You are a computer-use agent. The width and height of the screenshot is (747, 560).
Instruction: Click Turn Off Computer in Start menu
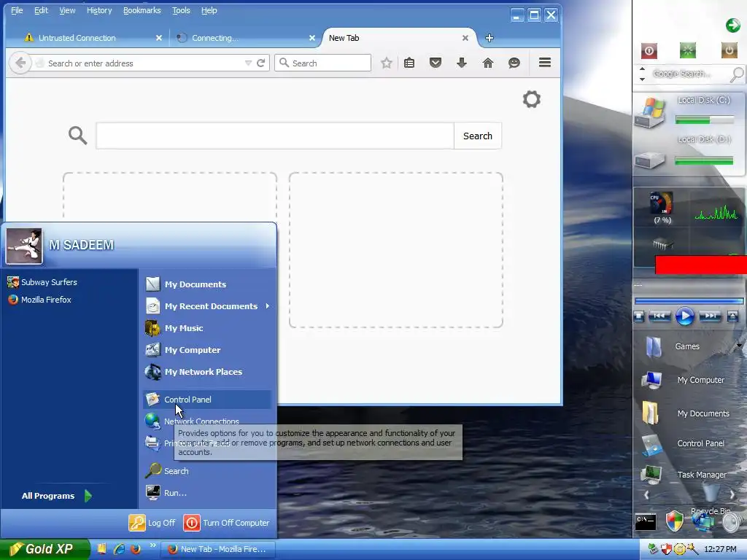click(226, 522)
